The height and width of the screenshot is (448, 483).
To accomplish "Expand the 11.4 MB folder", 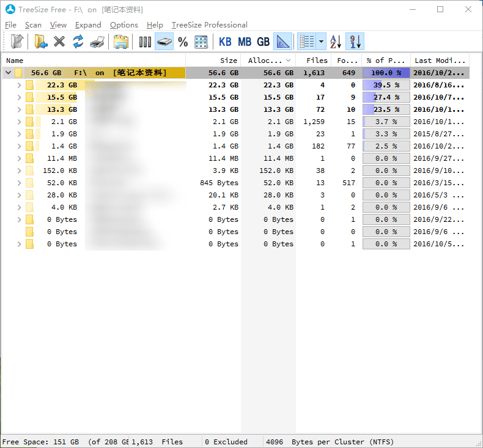I will (19, 158).
